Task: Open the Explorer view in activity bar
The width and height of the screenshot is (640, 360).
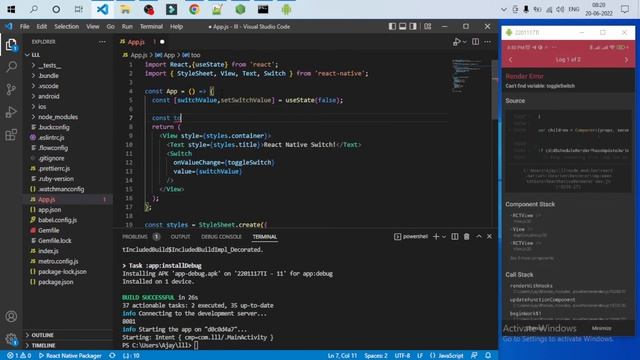Action: pos(11,44)
